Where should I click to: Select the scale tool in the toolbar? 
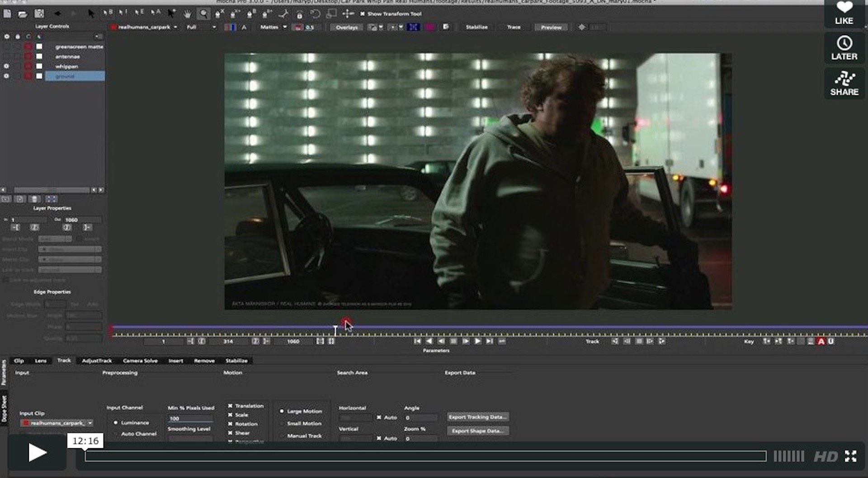tap(331, 14)
